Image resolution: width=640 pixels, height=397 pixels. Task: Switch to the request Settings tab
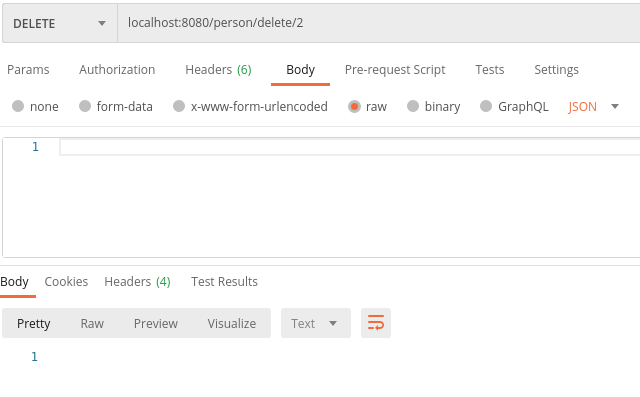(556, 70)
